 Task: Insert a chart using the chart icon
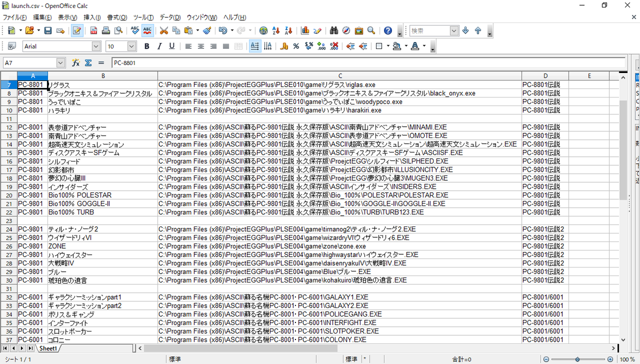click(x=305, y=31)
